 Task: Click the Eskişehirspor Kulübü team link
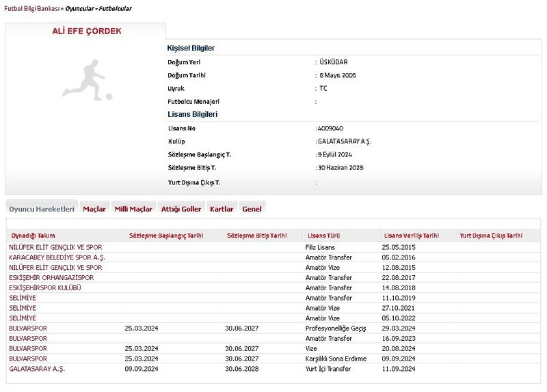pyautogui.click(x=45, y=288)
